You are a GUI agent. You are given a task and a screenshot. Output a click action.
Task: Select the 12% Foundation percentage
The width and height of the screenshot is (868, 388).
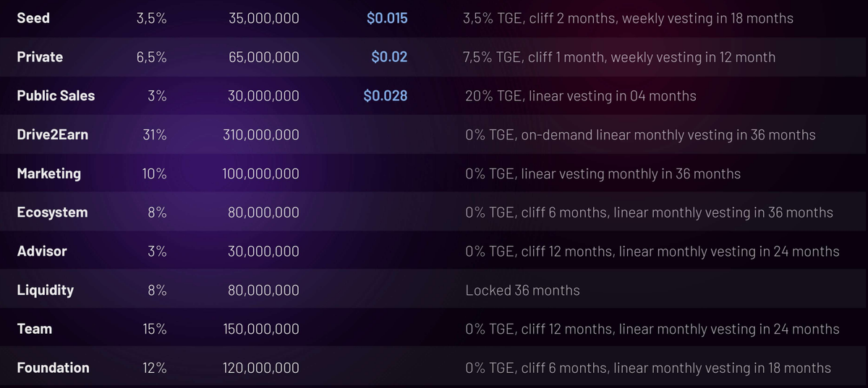coord(155,368)
